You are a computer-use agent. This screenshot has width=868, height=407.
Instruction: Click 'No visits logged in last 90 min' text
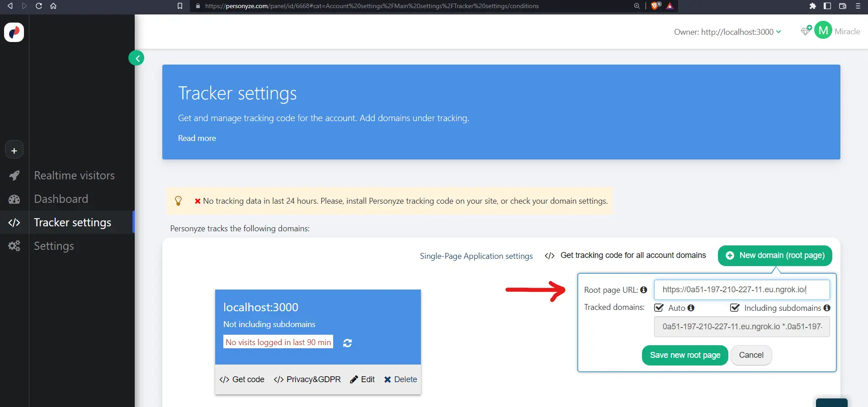pyautogui.click(x=278, y=342)
